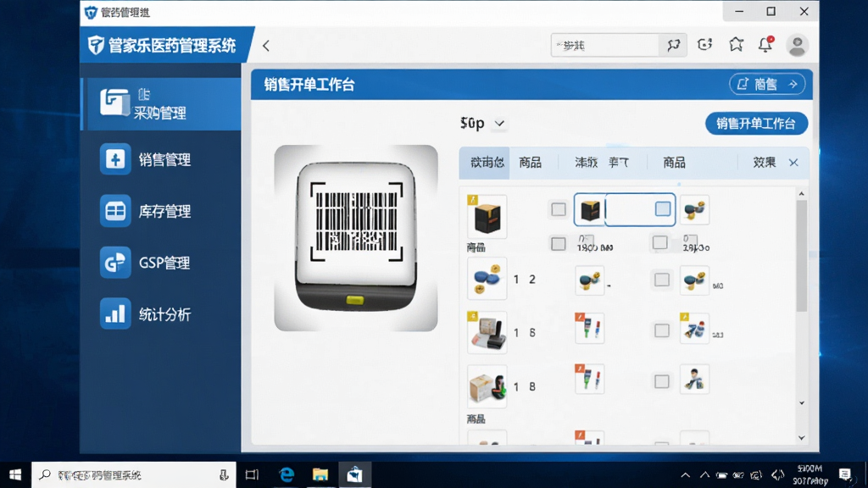Click the product list scrollbar thumb
The width and height of the screenshot is (868, 488).
tap(802, 256)
